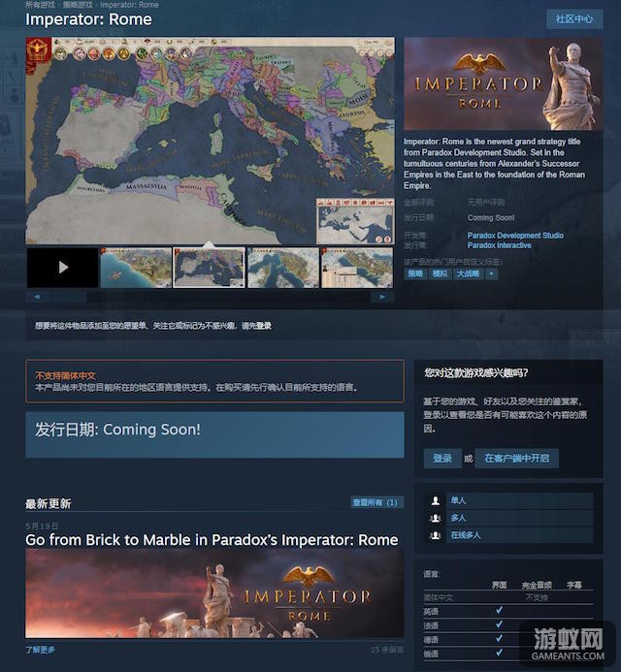Click the online multiplayer icon beside 在线多人
The image size is (621, 672).
pos(436,535)
